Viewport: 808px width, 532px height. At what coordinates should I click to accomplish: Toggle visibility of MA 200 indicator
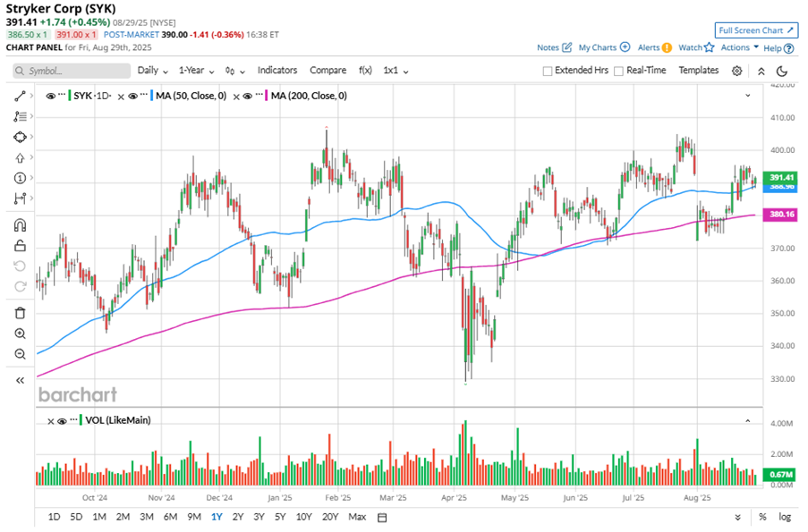tap(247, 96)
